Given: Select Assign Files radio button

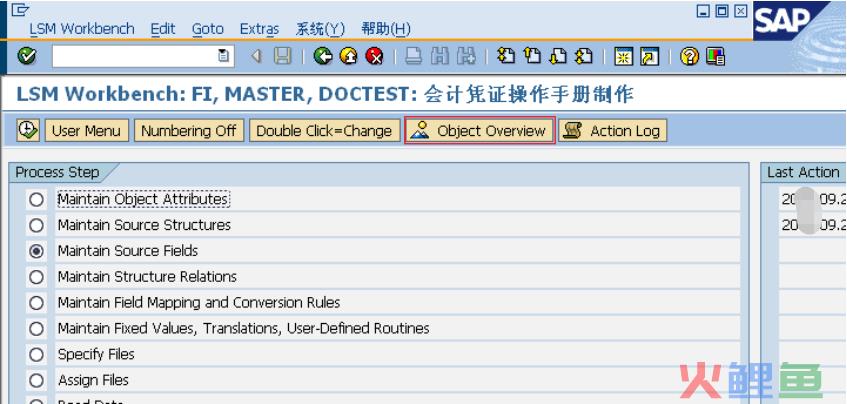Looking at the screenshot, I should 36,381.
